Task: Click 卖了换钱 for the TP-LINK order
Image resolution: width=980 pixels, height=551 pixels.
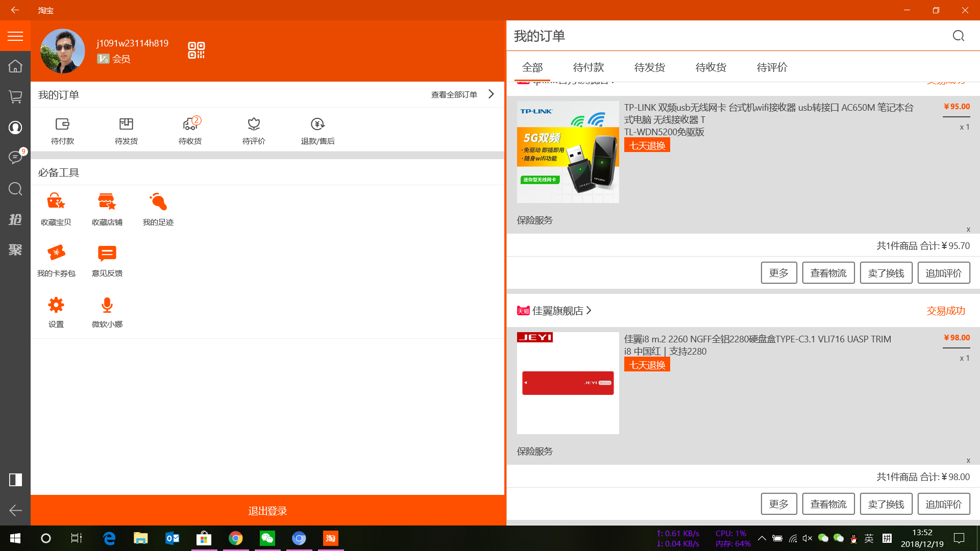Action: coord(886,273)
